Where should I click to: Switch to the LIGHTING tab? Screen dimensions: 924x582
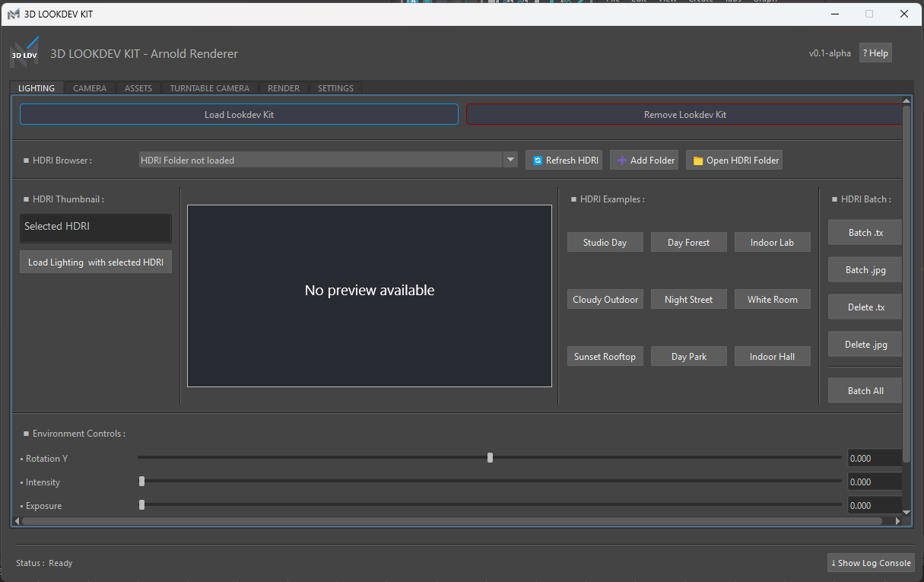pos(37,88)
